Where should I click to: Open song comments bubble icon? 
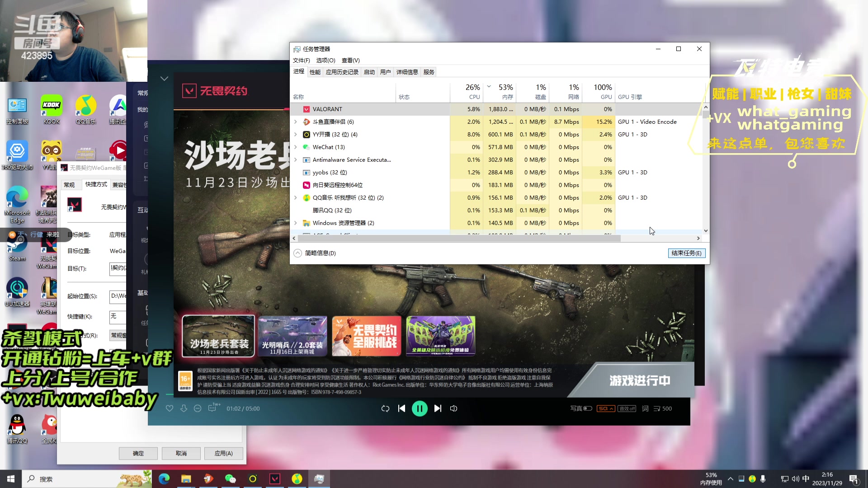[x=213, y=408]
